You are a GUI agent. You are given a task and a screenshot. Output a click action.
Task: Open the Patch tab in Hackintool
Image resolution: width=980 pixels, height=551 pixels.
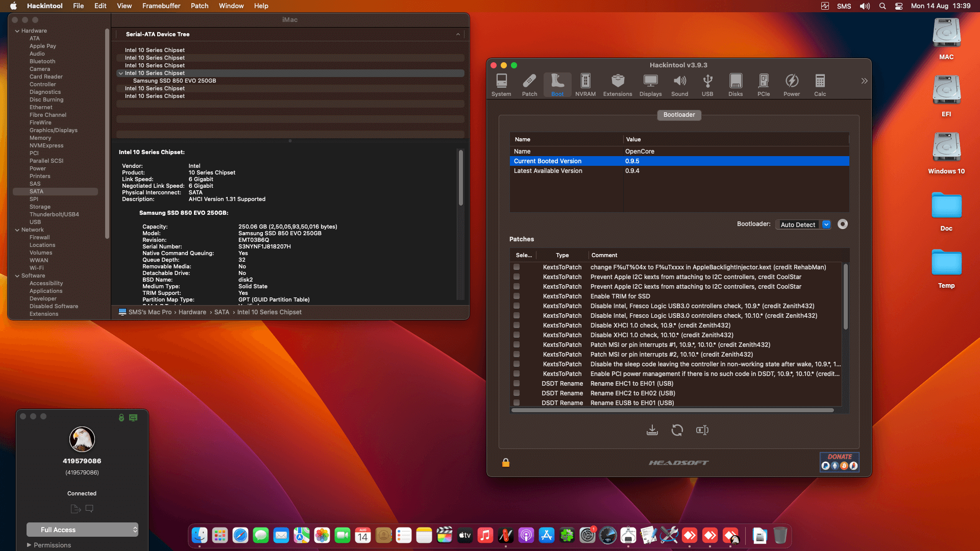[529, 85]
